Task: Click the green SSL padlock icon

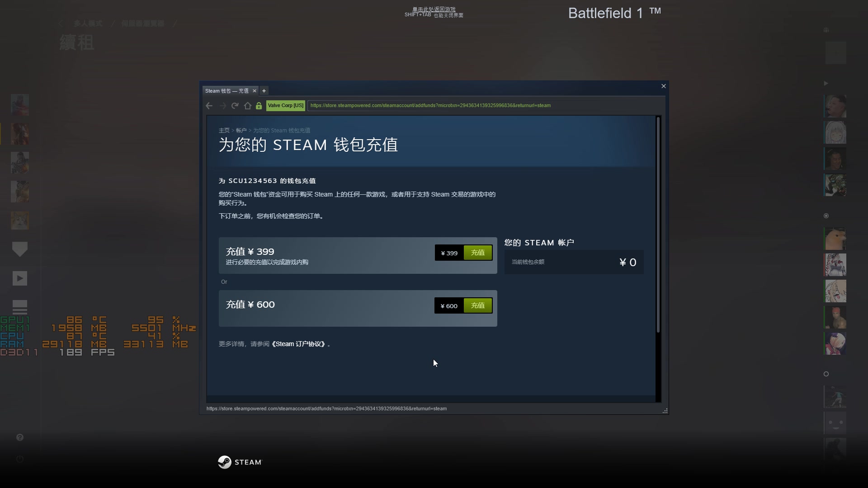Action: tap(259, 106)
